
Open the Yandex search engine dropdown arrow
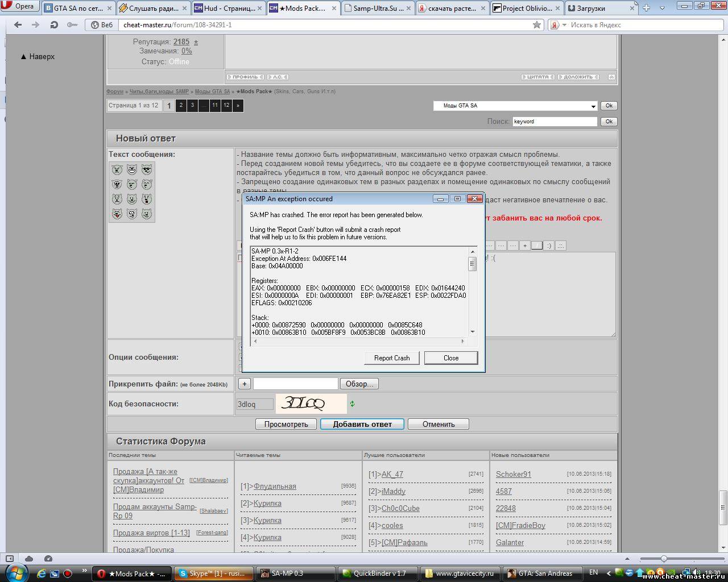(x=564, y=25)
